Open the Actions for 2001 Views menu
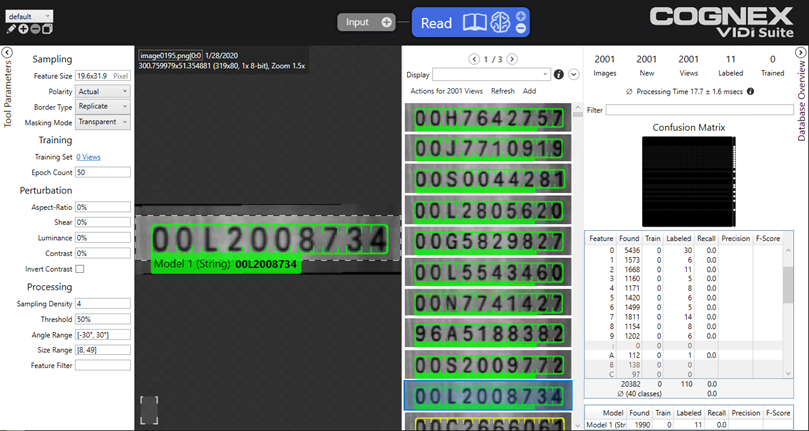Image resolution: width=809 pixels, height=431 pixels. [446, 91]
